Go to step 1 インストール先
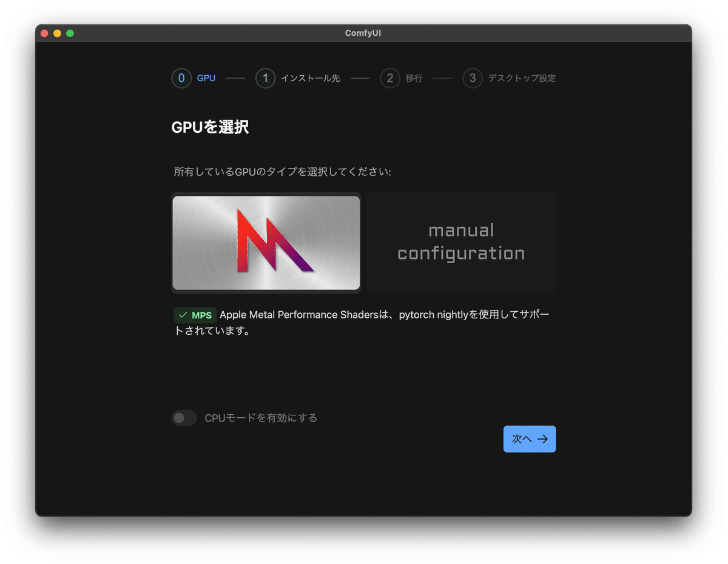 (x=298, y=78)
